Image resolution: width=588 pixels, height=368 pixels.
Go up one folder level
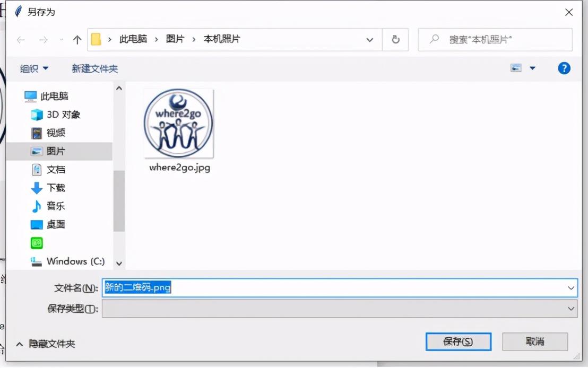coord(77,40)
